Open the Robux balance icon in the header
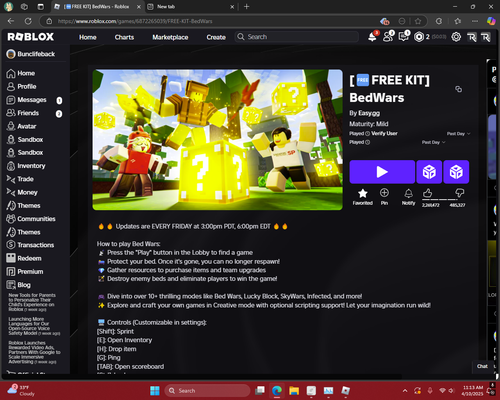This screenshot has height=400, width=500. pyautogui.click(x=419, y=37)
